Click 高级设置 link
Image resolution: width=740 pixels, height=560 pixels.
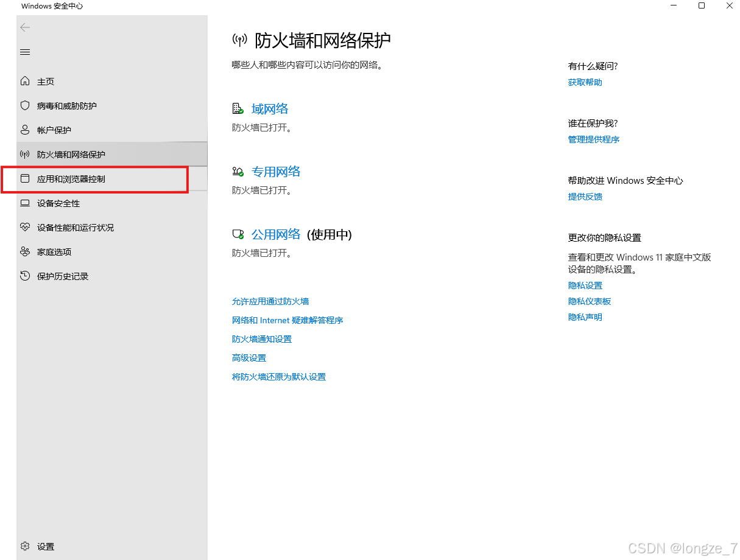click(x=249, y=358)
